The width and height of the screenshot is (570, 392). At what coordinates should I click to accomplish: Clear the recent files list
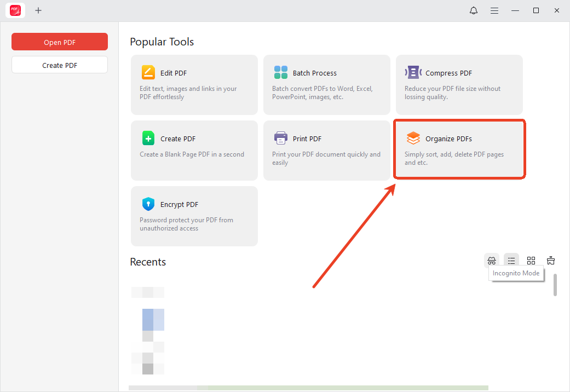tap(551, 260)
